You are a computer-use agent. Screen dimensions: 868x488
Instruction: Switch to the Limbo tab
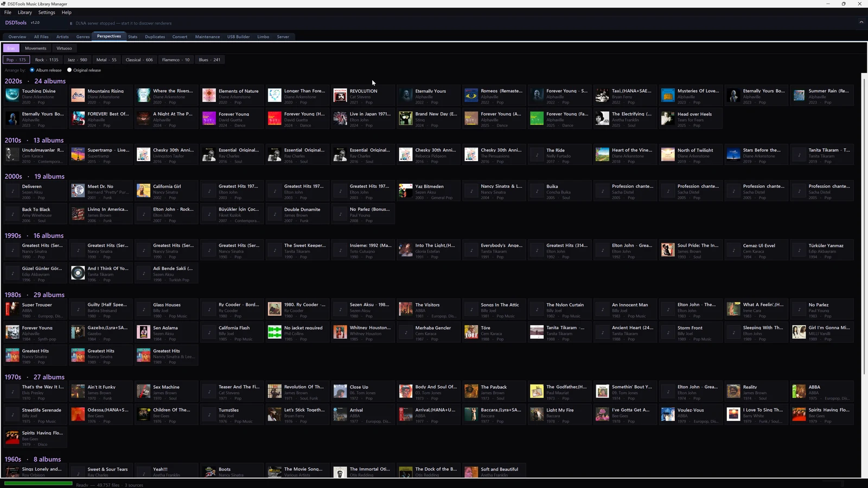tap(263, 37)
